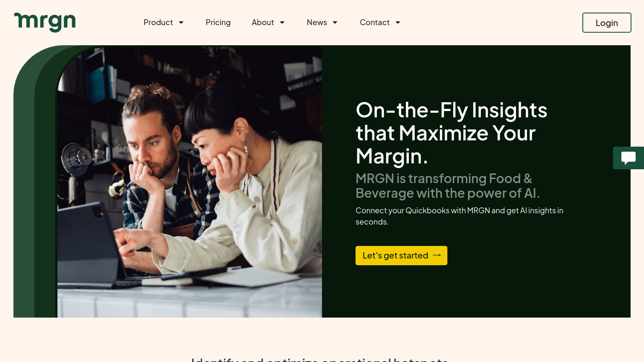Expand the Contact dropdown arrow
Viewport: 644px width, 362px height.
[x=398, y=23]
